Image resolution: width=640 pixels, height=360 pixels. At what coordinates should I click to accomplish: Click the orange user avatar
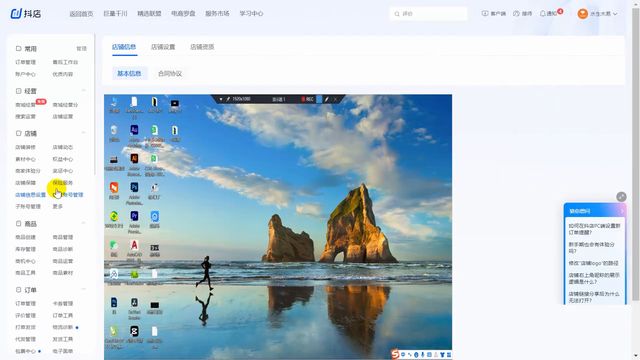pos(582,13)
